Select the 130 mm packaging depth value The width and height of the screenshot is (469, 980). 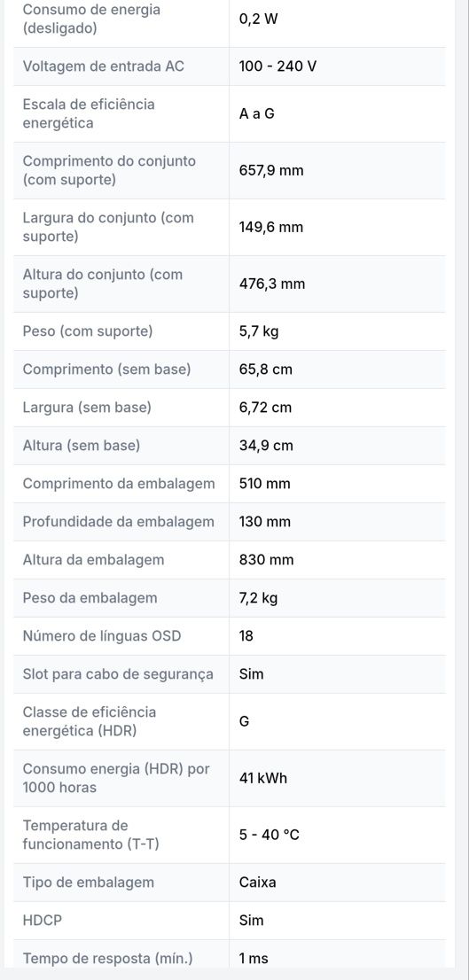[265, 522]
